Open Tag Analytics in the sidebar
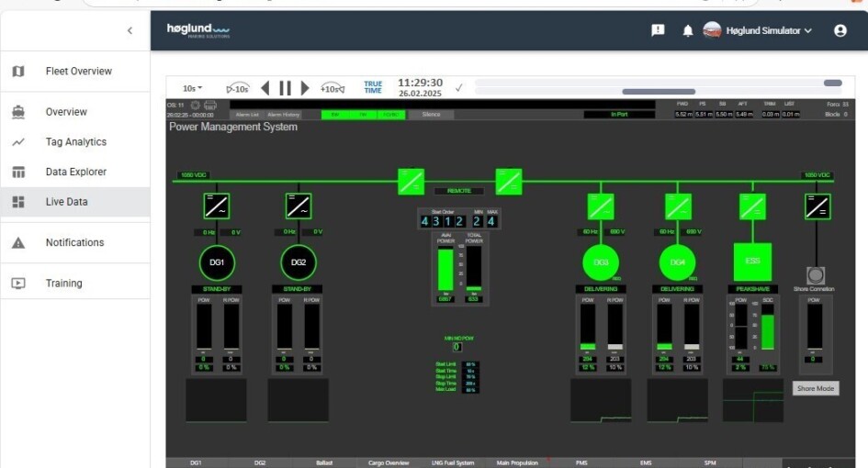This screenshot has height=468, width=868. tap(75, 142)
